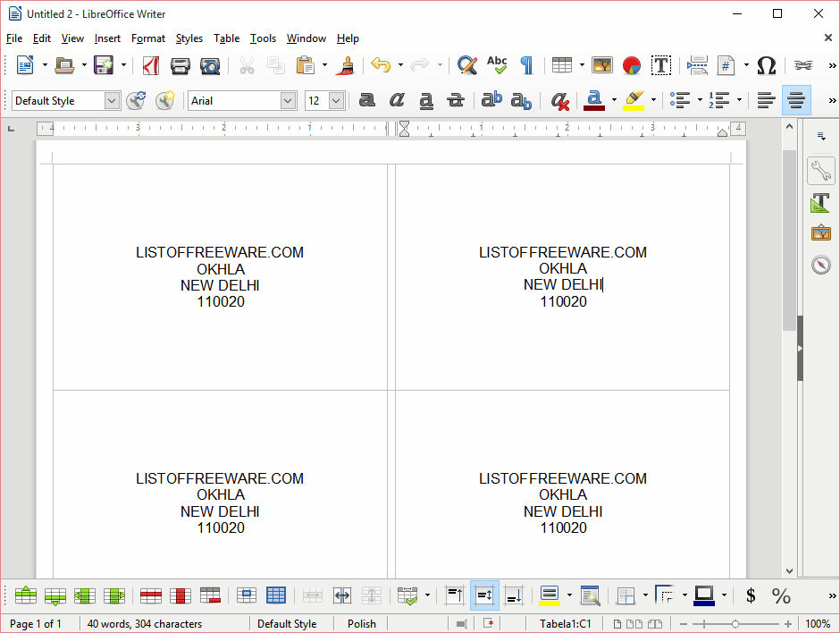
Task: Click the Update Style icon
Action: 136,100
